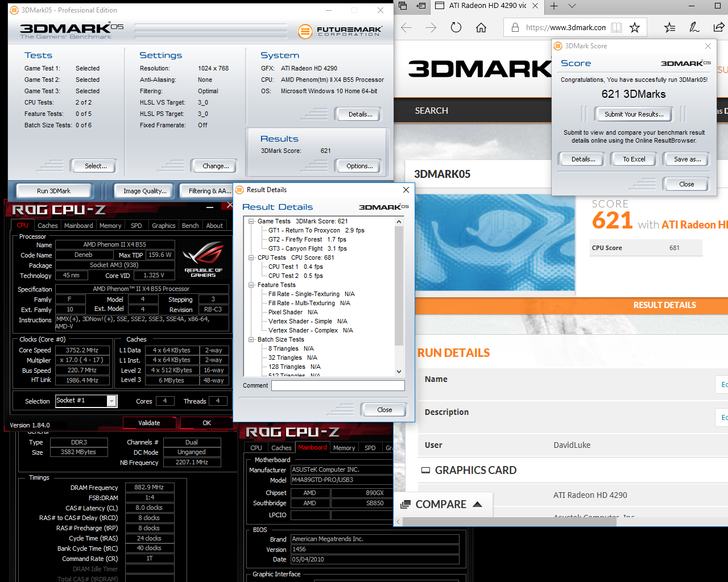The width and height of the screenshot is (728, 582).
Task: Click the OK button in CPU-Z
Action: coord(206,423)
